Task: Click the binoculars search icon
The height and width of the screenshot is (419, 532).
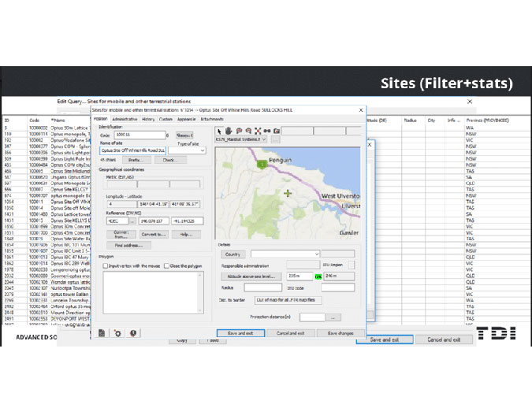Action: 266,129
